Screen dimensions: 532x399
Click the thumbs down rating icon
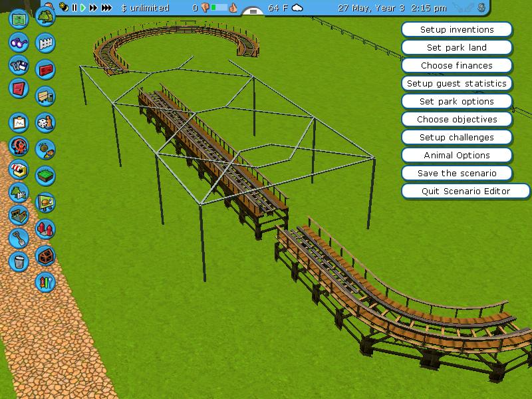[x=205, y=7]
